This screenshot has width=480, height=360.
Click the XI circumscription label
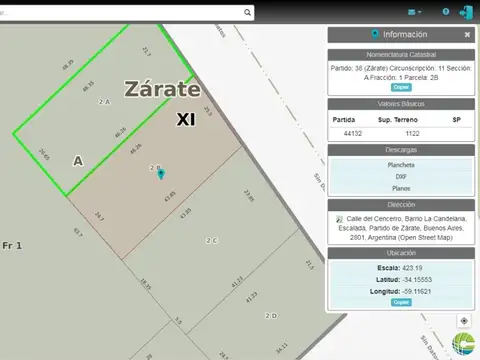186,119
